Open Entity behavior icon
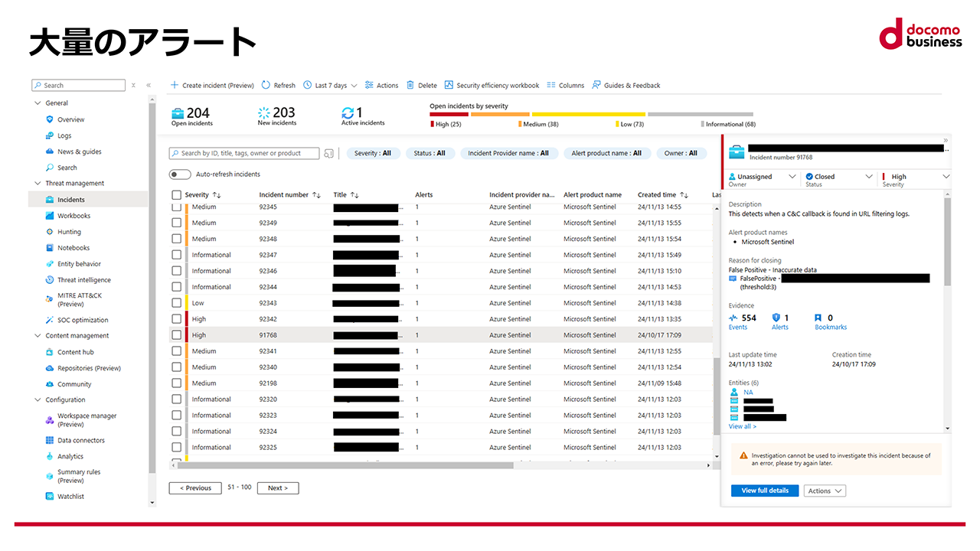The image size is (980, 551). [x=50, y=264]
